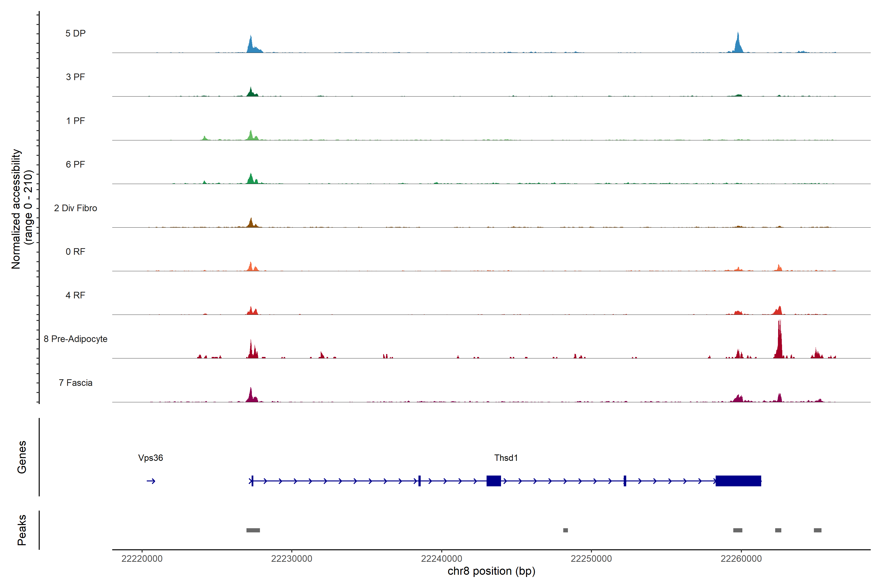Click the small peak marker near 22248000

tap(565, 530)
